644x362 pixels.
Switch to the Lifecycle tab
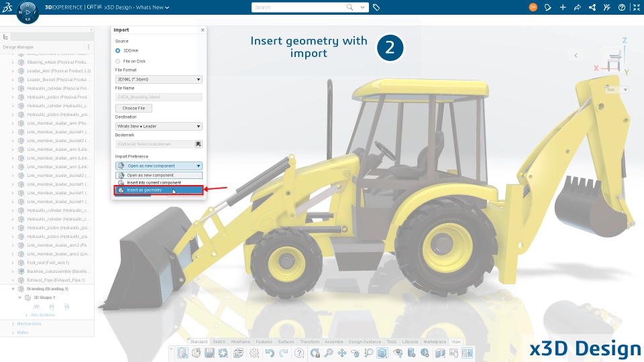[410, 341]
